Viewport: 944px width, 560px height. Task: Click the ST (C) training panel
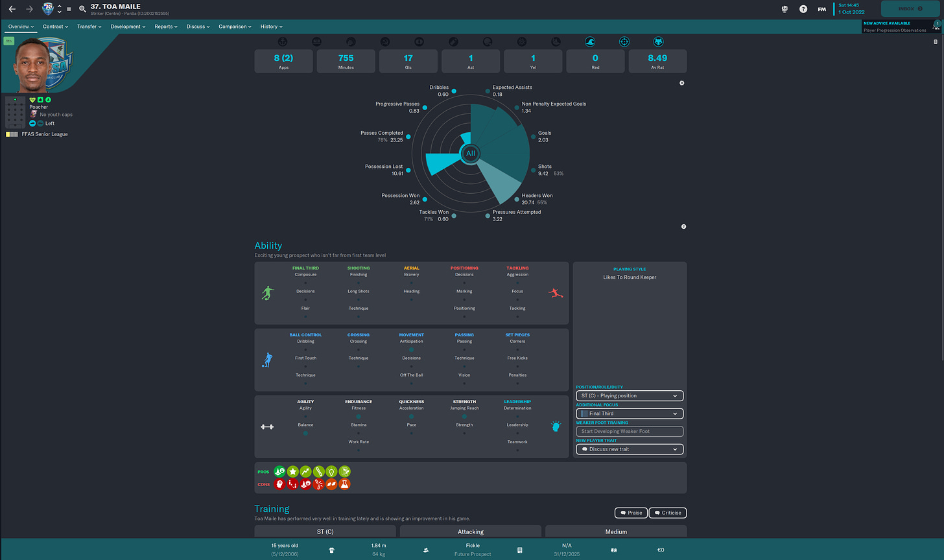[325, 531]
